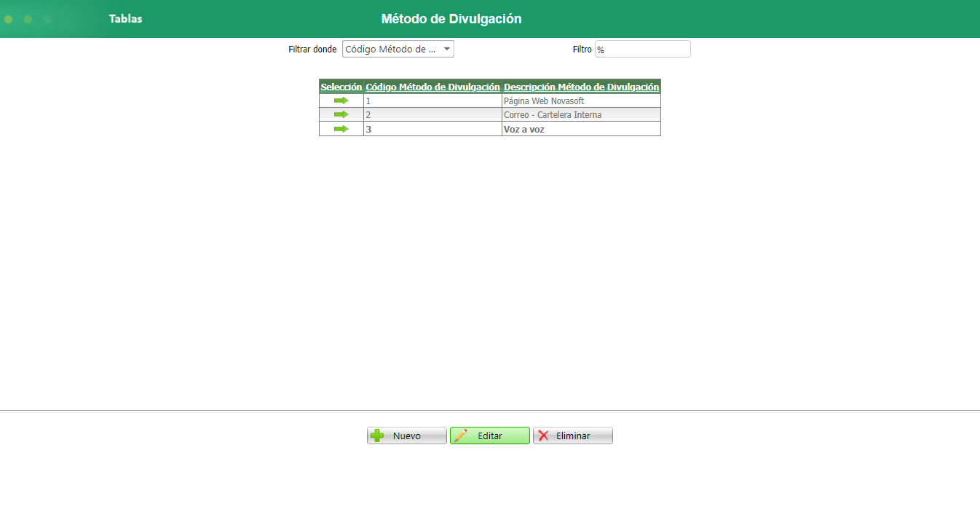
Task: Select row 1 with the green arrow
Action: pyautogui.click(x=341, y=101)
